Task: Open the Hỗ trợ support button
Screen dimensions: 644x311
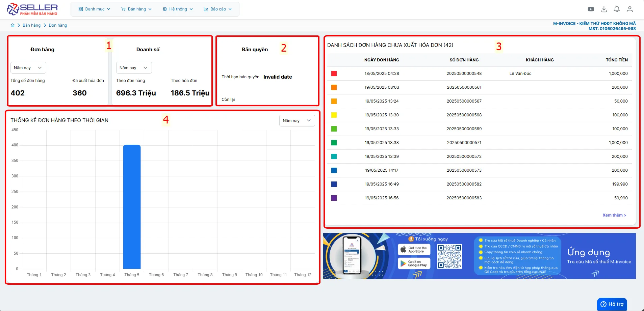Action: coord(612,304)
